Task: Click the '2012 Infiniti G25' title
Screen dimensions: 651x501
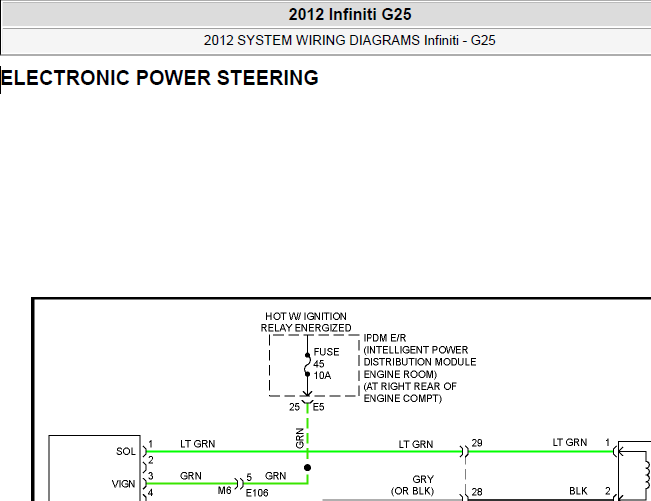Action: pos(350,15)
